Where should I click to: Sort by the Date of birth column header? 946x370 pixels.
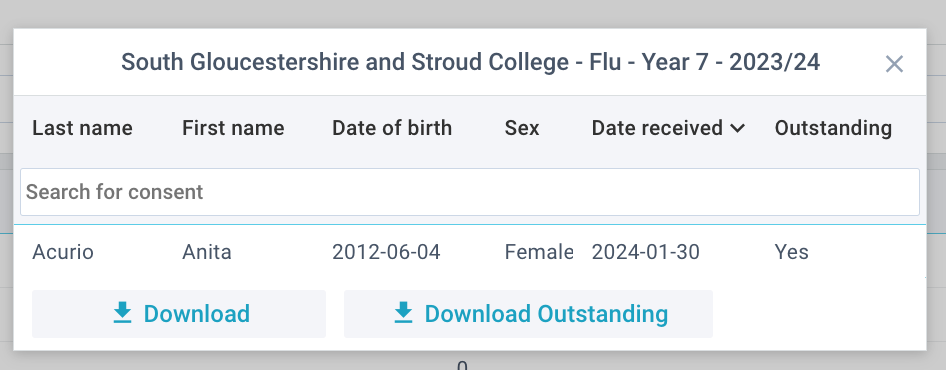392,128
